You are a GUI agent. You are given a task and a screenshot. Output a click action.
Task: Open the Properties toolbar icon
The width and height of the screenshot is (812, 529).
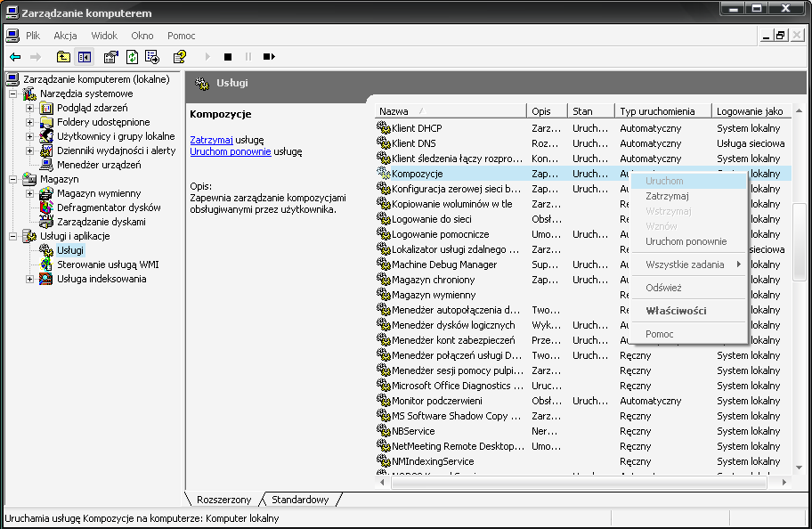(x=110, y=57)
